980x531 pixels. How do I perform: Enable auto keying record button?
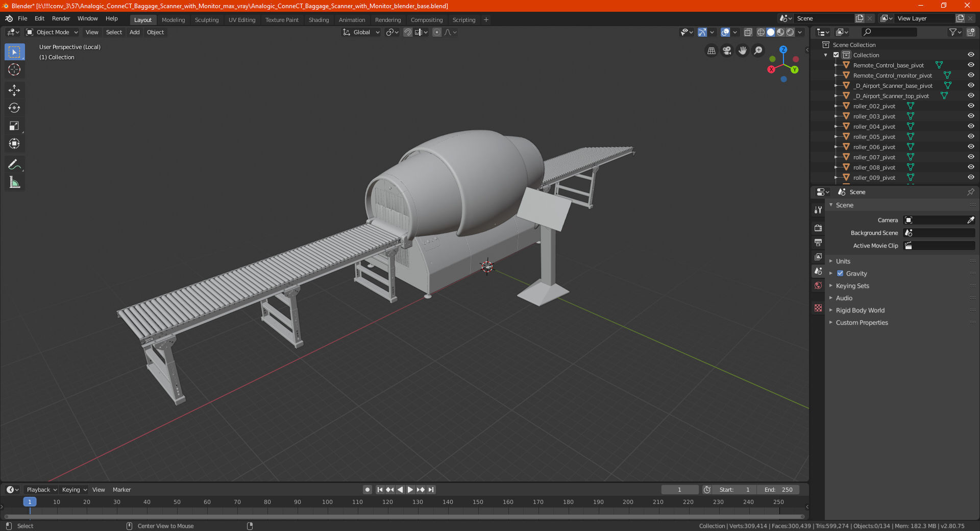(367, 490)
